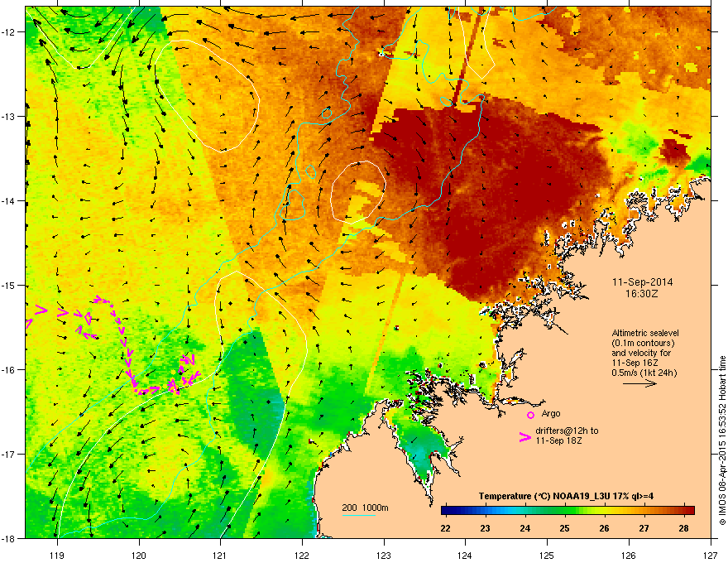This screenshot has height=563, width=728.
Task: Click the '11-Sep 18Z' drifter end-time text
Action: (x=558, y=440)
